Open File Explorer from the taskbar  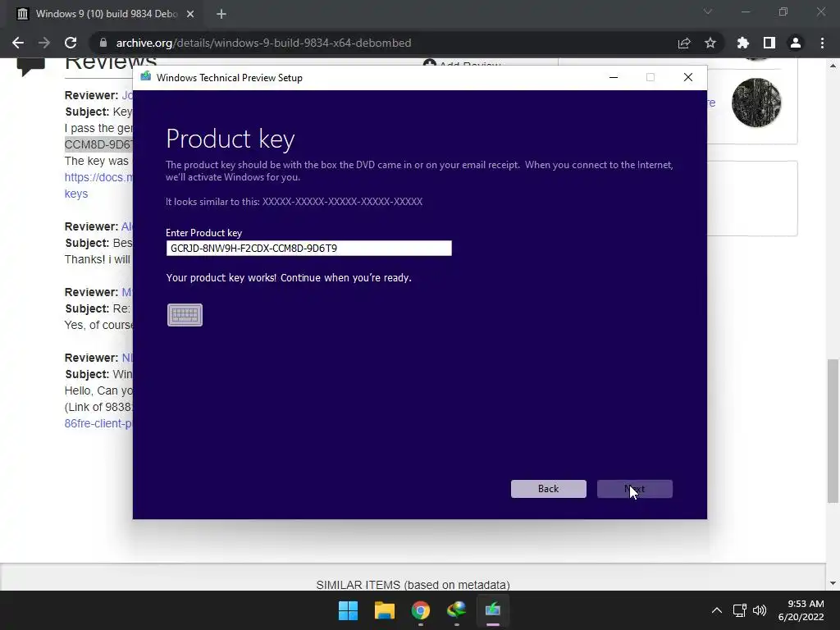[385, 610]
